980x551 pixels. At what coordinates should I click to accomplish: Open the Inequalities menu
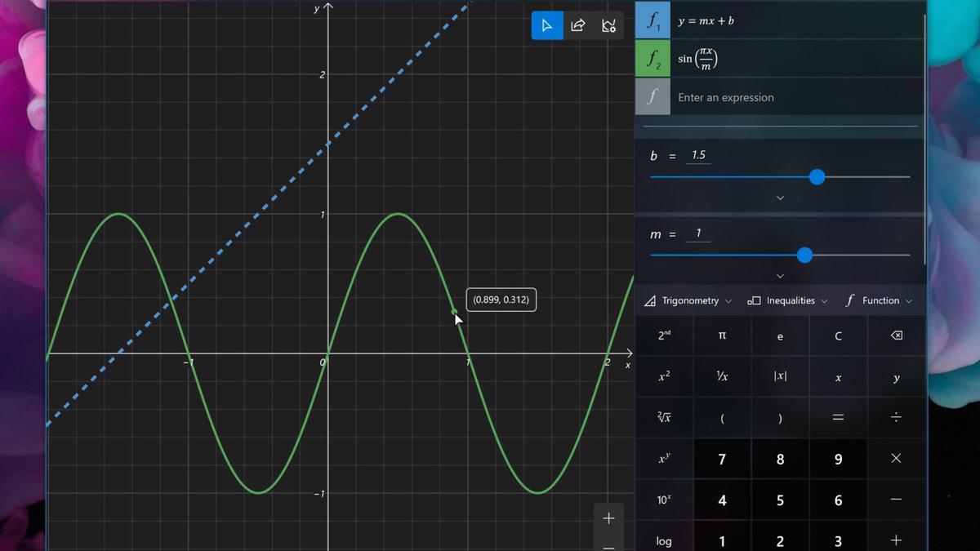pyautogui.click(x=786, y=300)
